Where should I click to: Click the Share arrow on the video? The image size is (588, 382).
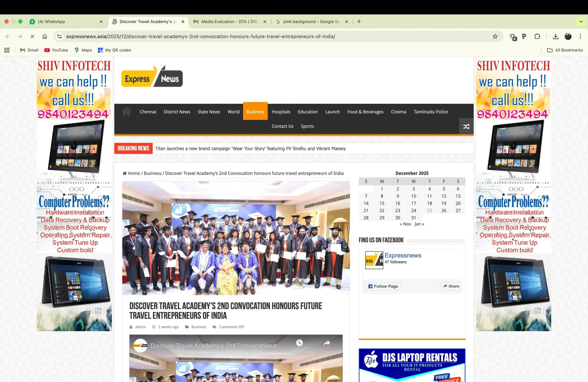coord(327,346)
